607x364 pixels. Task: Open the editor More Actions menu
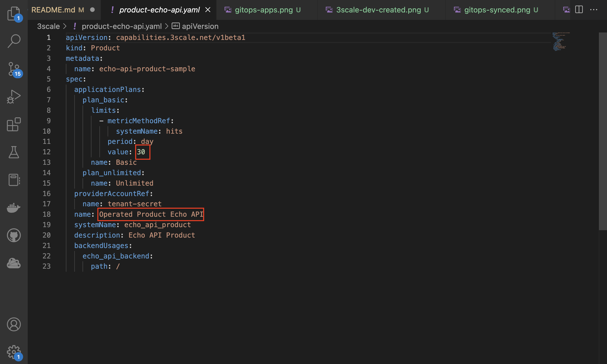[594, 10]
